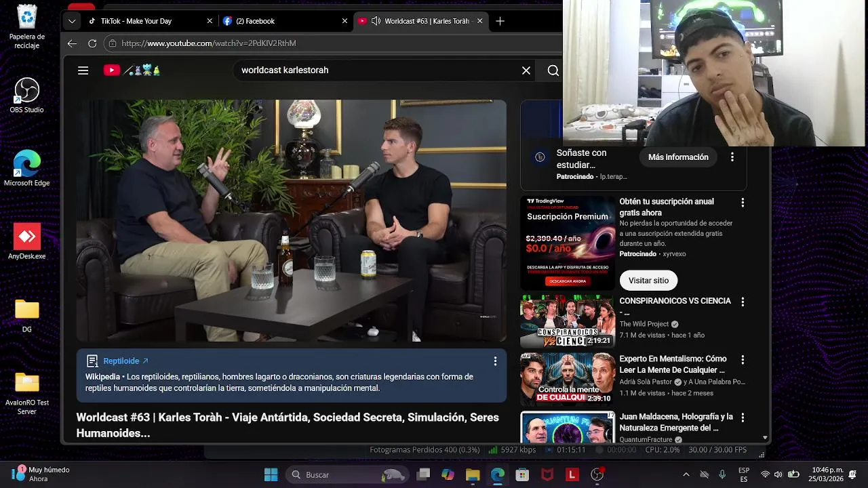View site information icon in address bar
The image size is (868, 488).
click(x=113, y=43)
